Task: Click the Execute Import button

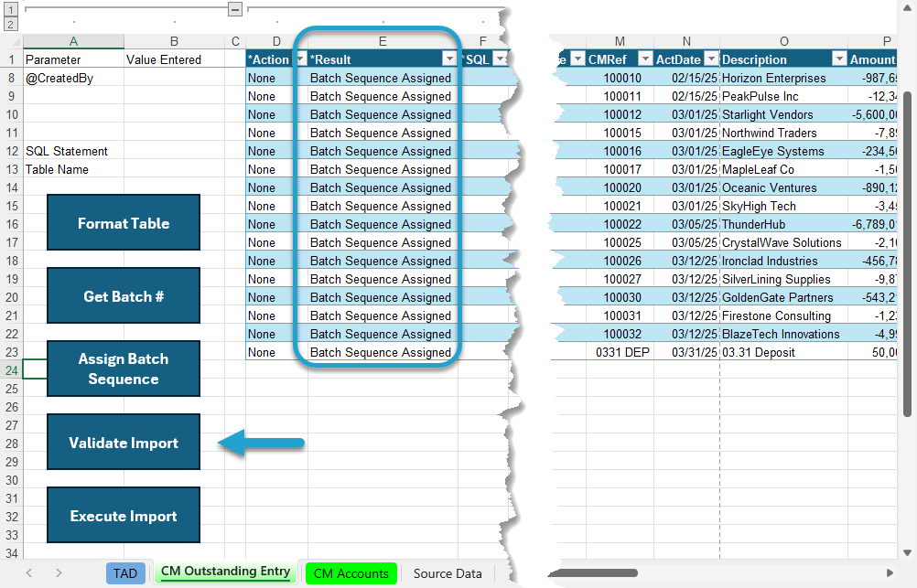Action: click(x=124, y=516)
